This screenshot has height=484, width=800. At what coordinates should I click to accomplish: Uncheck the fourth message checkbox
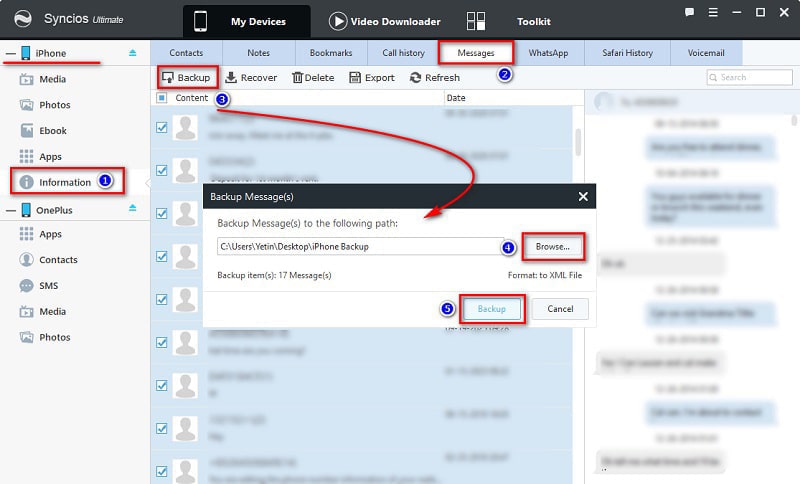[x=162, y=257]
